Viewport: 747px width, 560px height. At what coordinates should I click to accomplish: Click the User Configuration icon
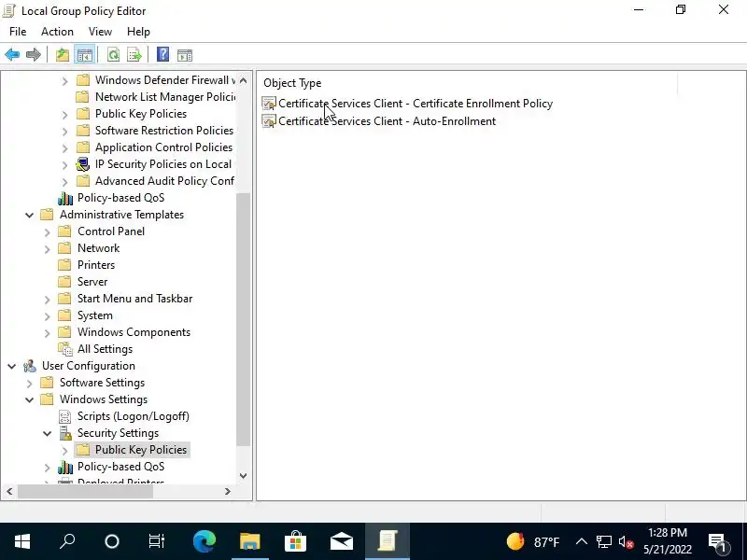click(30, 366)
